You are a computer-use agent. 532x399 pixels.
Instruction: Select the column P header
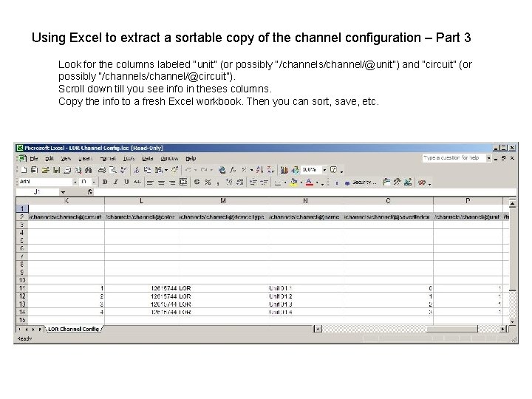[x=468, y=201]
